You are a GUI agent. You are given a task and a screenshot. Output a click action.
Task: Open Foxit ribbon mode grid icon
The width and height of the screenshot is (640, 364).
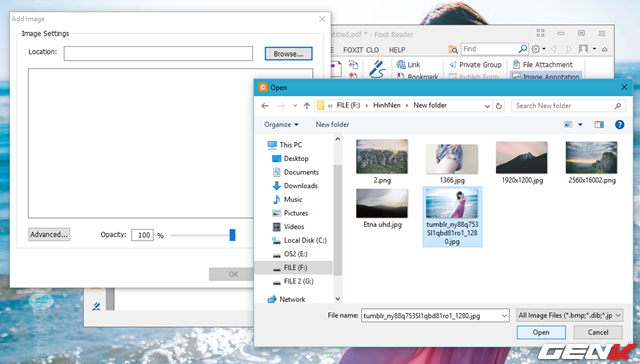click(540, 33)
